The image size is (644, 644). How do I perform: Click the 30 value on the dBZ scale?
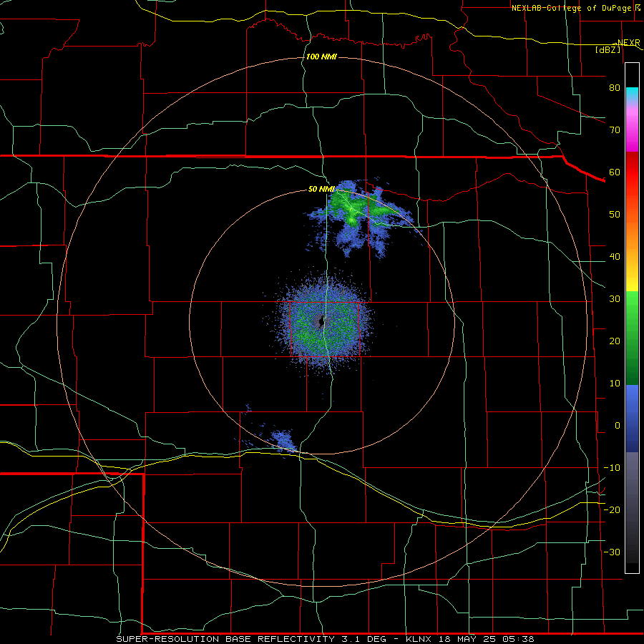click(615, 298)
